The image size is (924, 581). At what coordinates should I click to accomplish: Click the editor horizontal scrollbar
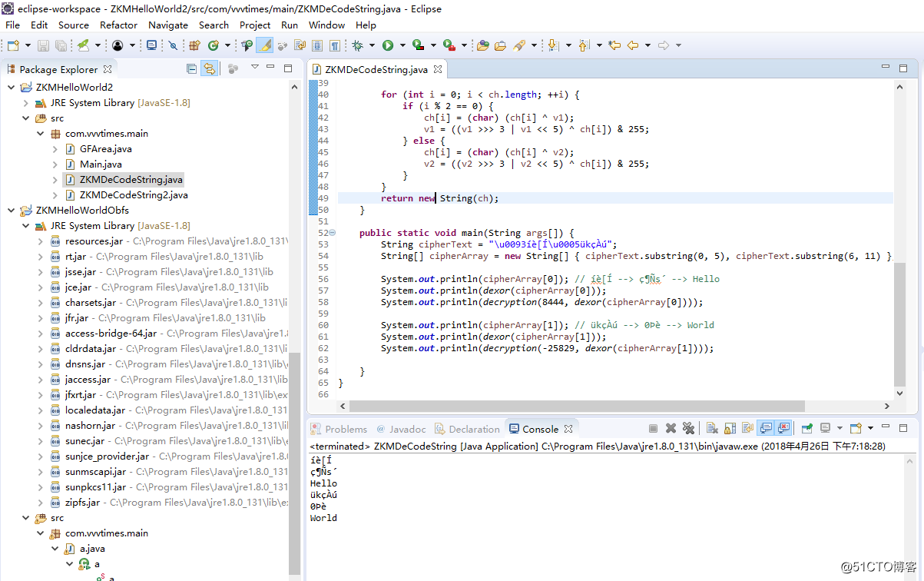576,406
